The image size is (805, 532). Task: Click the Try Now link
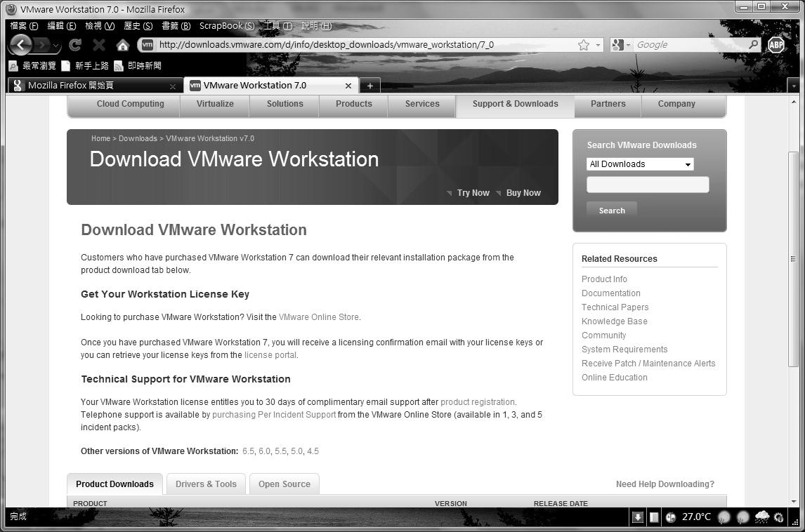(x=473, y=193)
